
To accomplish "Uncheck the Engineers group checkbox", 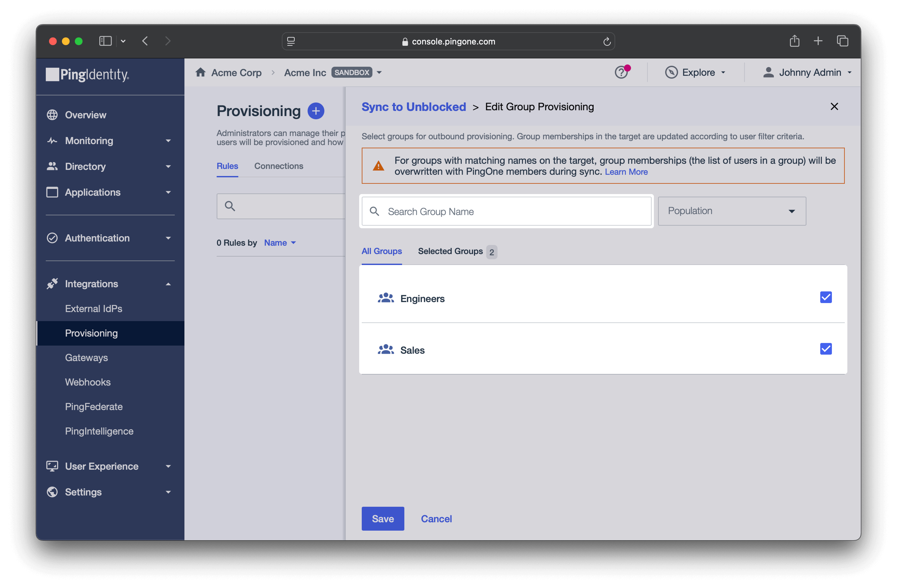I will point(826,298).
